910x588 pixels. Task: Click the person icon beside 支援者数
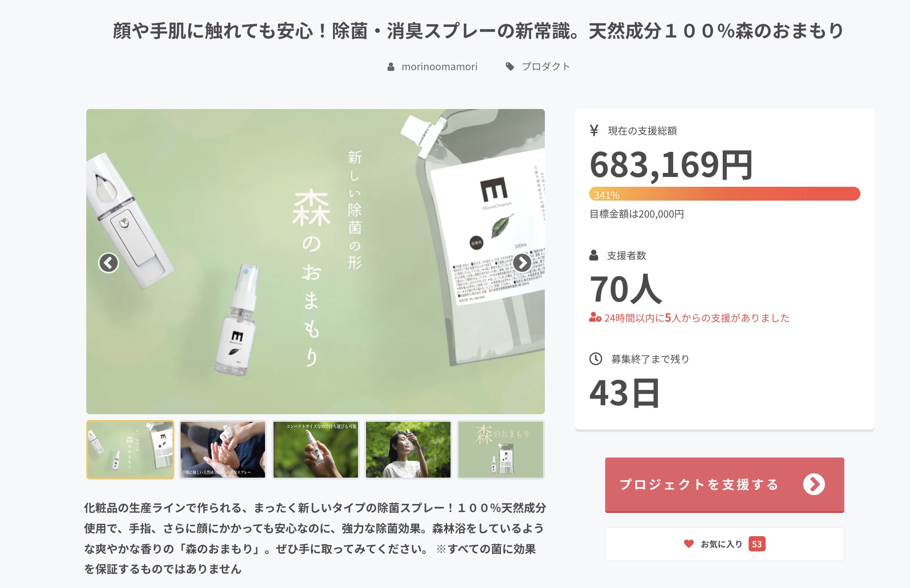point(594,255)
